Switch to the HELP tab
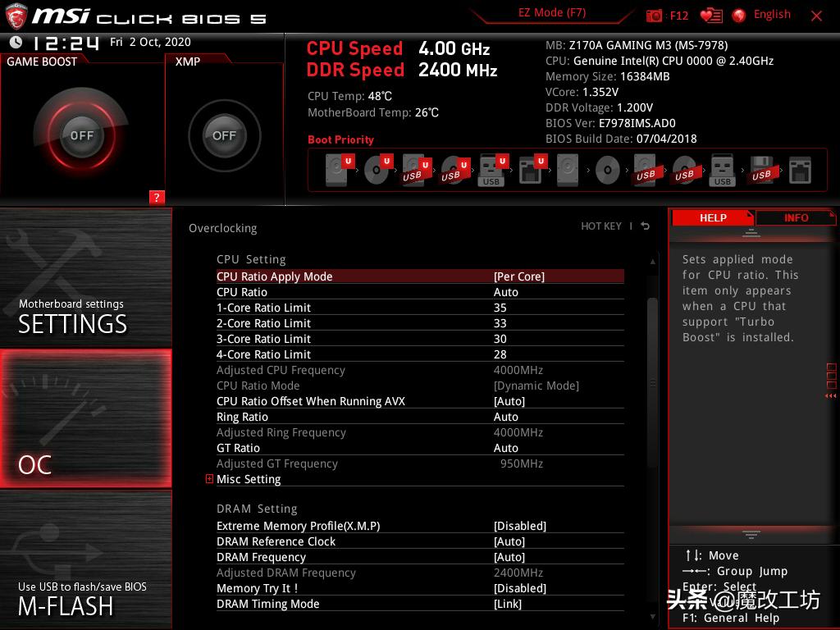 pos(712,217)
